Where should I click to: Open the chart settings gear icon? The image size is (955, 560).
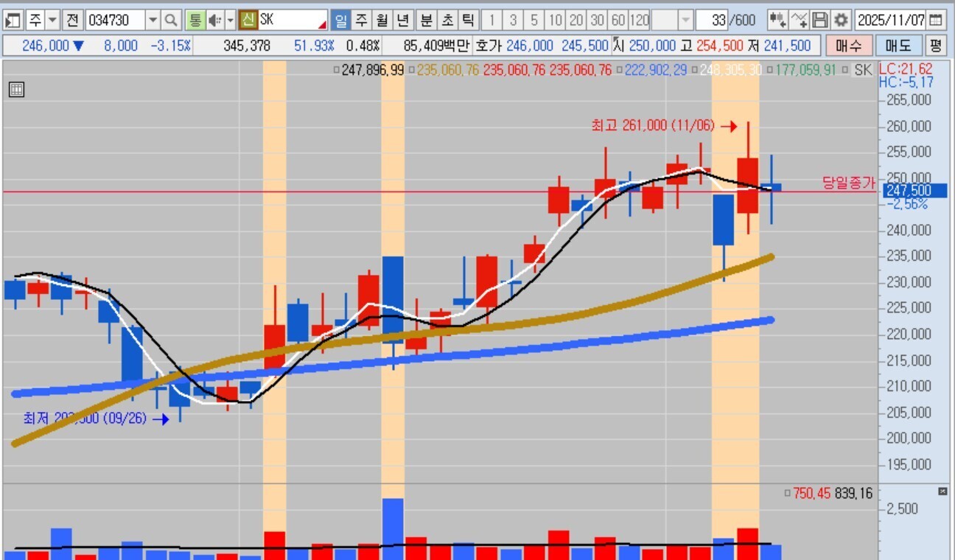click(842, 20)
